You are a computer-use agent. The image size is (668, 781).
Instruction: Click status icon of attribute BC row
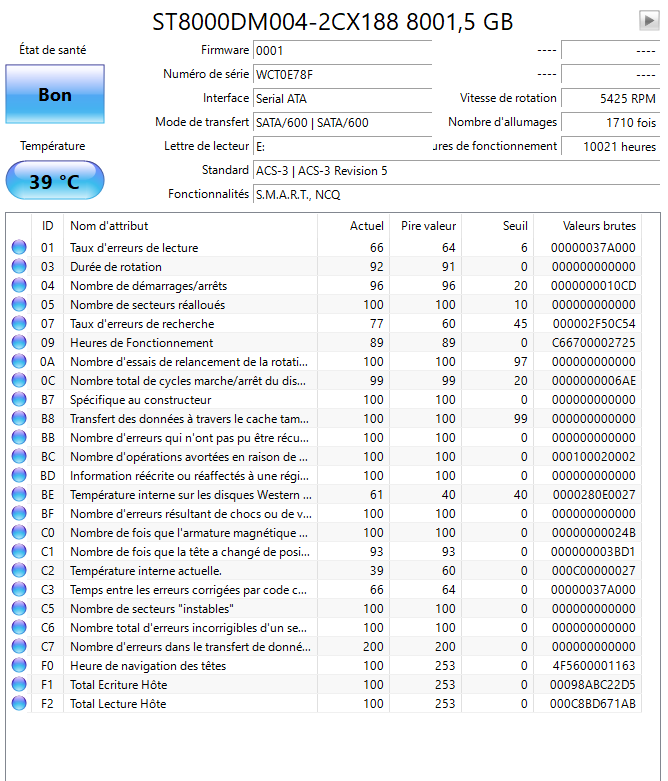(19, 456)
